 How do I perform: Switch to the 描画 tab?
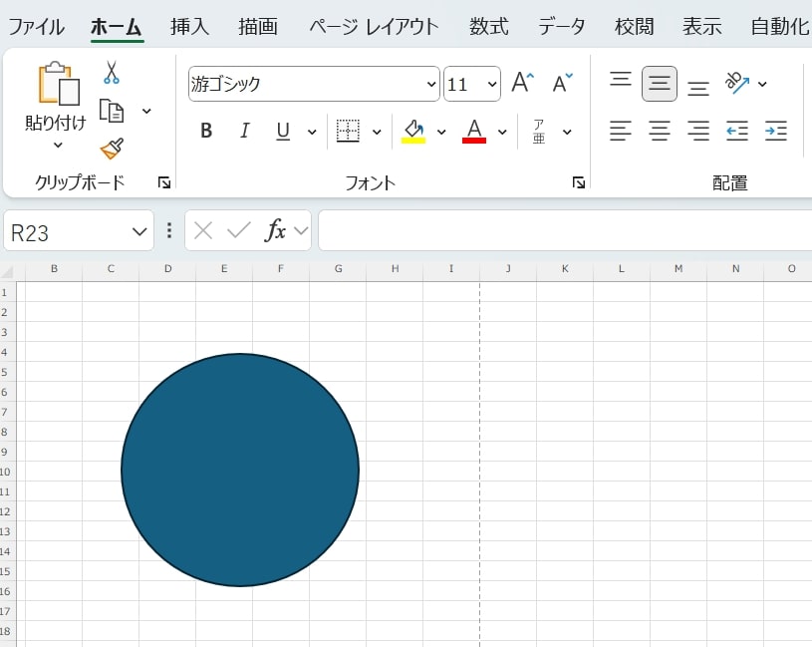point(257,27)
